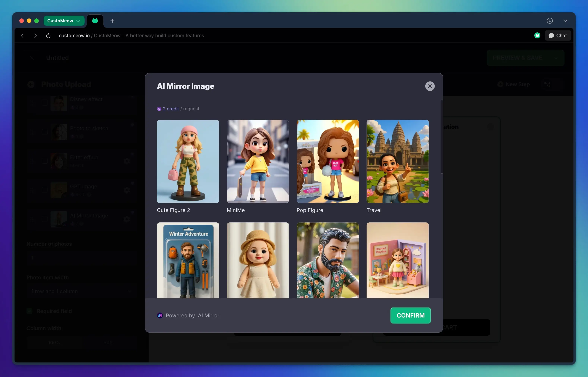
Task: Pick the bearded man floral shirt thumbnail
Action: [x=328, y=260]
